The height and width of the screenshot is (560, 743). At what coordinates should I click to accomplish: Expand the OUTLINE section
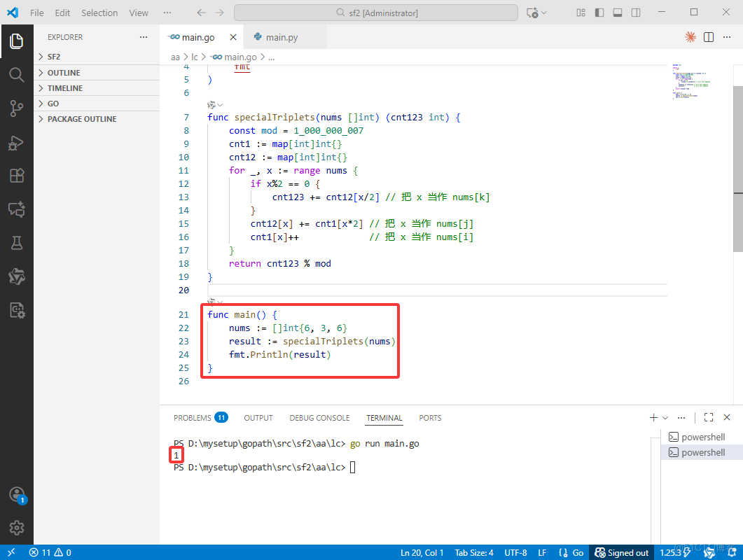click(x=64, y=73)
